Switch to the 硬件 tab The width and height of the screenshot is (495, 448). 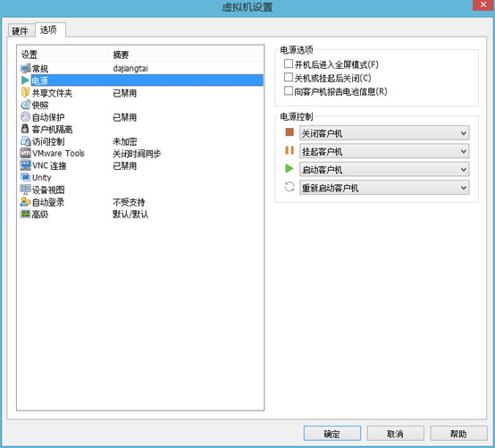point(21,30)
